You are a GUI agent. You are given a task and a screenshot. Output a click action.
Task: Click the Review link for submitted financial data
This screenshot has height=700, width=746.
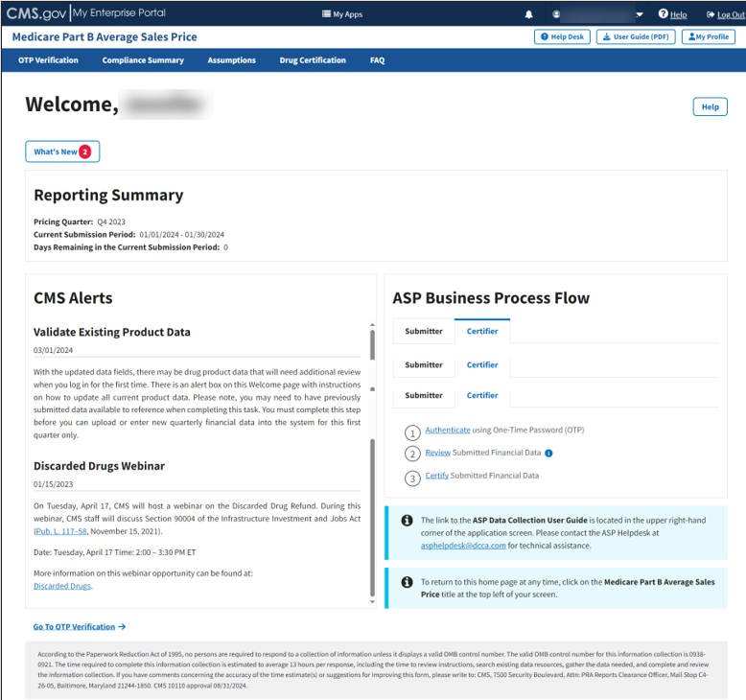coord(437,453)
